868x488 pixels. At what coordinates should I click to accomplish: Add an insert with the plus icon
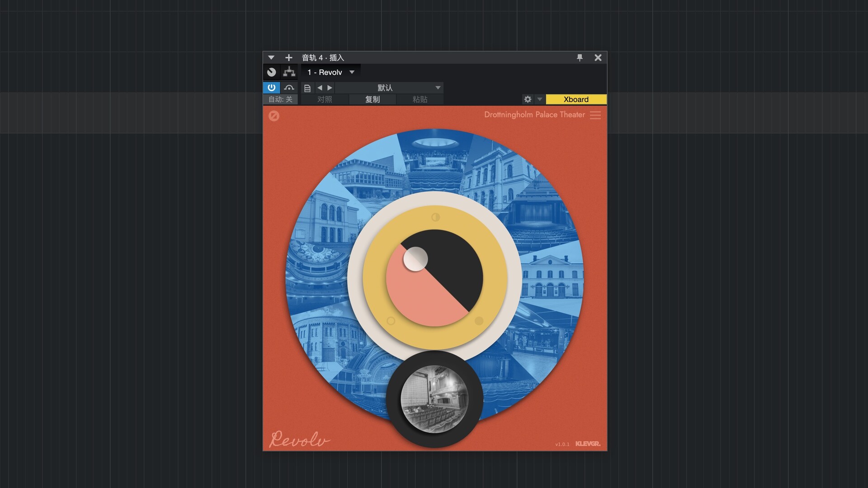tap(289, 58)
